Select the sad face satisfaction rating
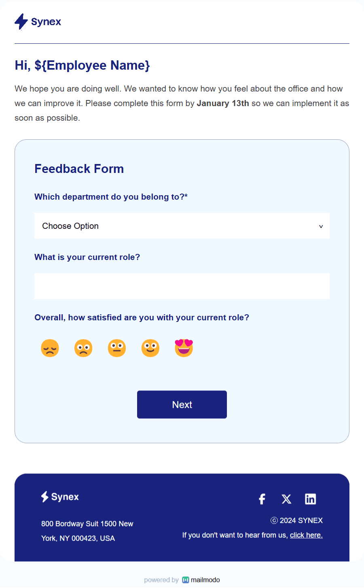364x588 pixels. [x=50, y=348]
